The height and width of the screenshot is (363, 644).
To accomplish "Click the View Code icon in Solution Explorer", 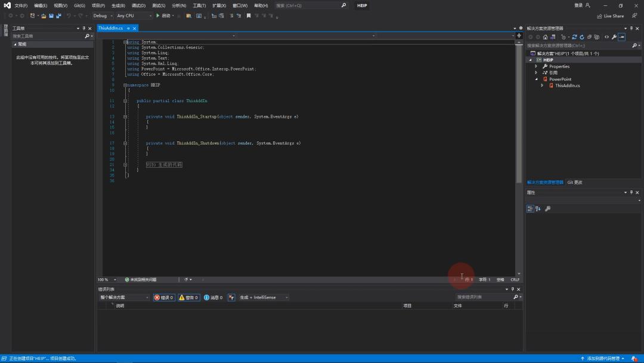I will click(x=606, y=36).
